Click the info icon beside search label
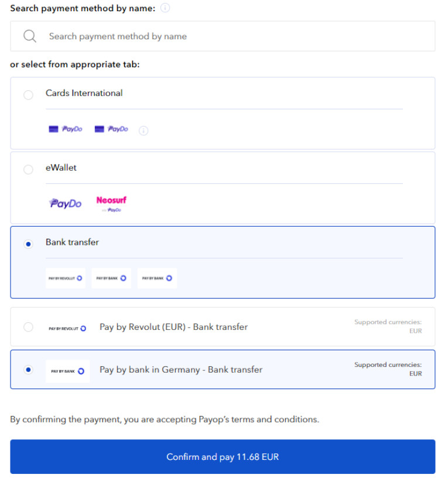Screen dimensions: 448x488 [x=165, y=8]
